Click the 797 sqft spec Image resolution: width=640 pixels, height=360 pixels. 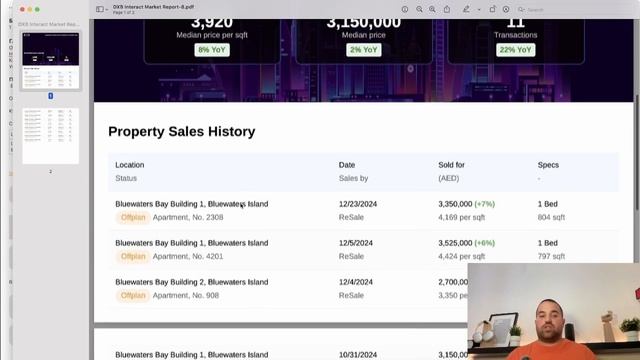pyautogui.click(x=551, y=256)
